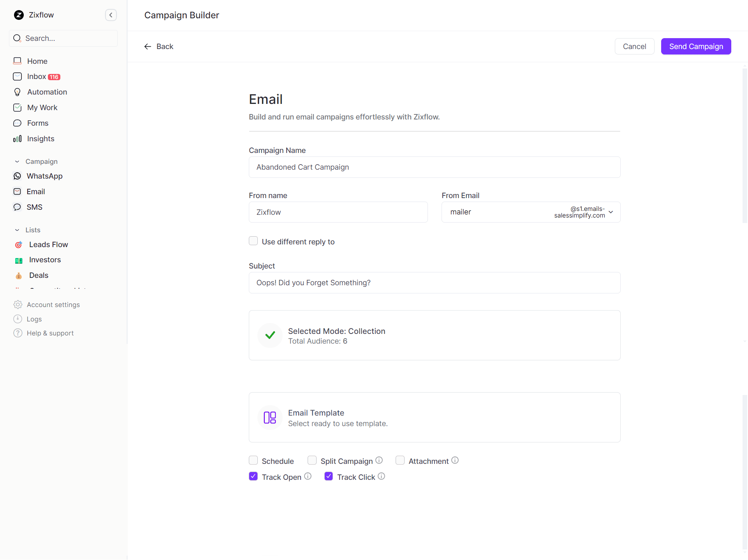Click the Automation lightbulb icon
Viewport: 748px width, 560px height.
point(17,92)
